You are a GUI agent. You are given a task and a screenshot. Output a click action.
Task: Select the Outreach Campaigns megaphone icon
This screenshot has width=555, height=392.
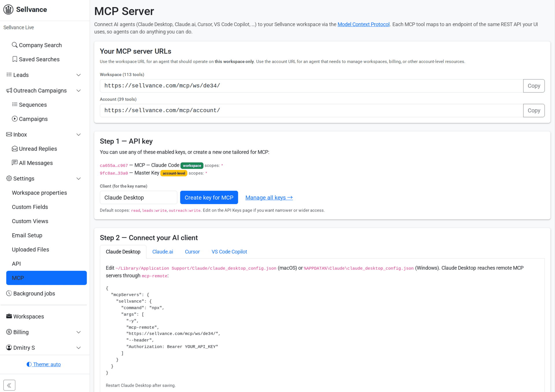pyautogui.click(x=9, y=90)
